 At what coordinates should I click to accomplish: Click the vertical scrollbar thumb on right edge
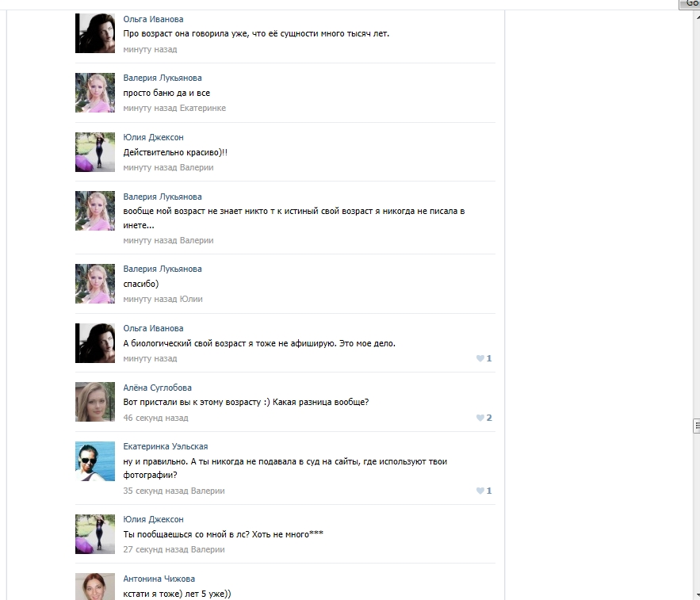pyautogui.click(x=696, y=426)
